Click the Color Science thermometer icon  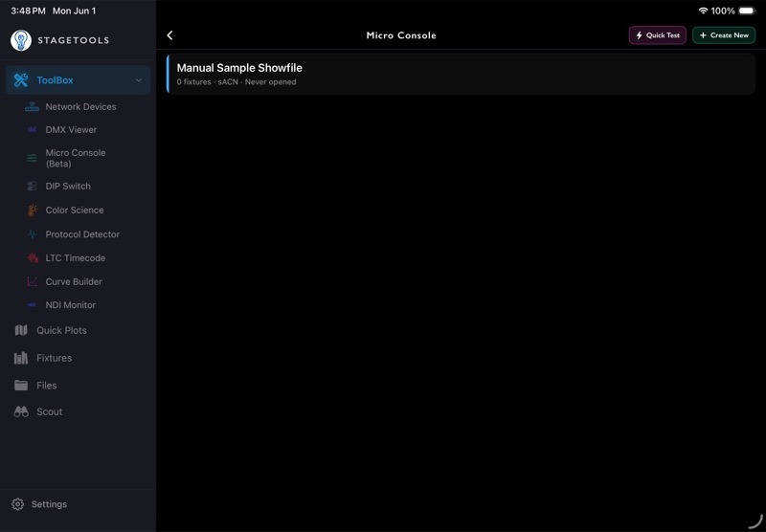pyautogui.click(x=33, y=211)
